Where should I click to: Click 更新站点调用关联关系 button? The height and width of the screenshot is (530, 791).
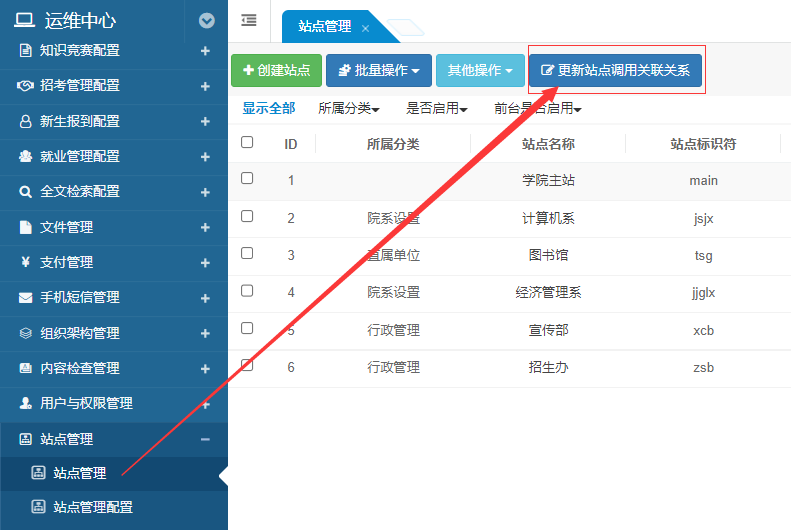click(x=616, y=70)
